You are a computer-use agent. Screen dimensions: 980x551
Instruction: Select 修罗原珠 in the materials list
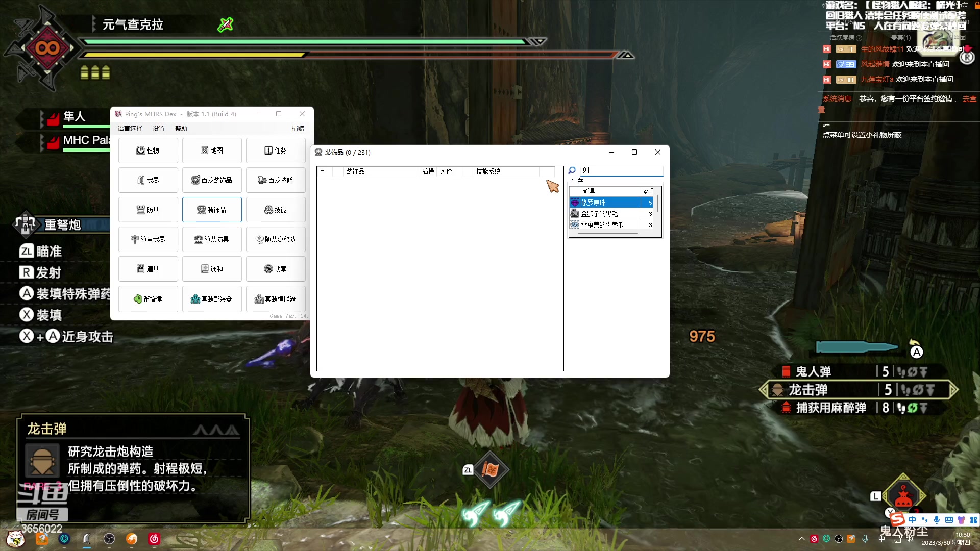611,203
